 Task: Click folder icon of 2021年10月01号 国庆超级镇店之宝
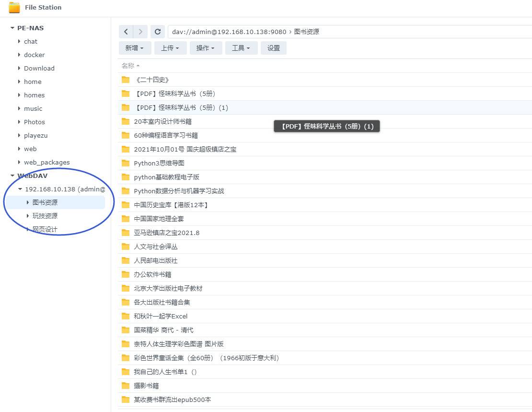click(x=126, y=149)
